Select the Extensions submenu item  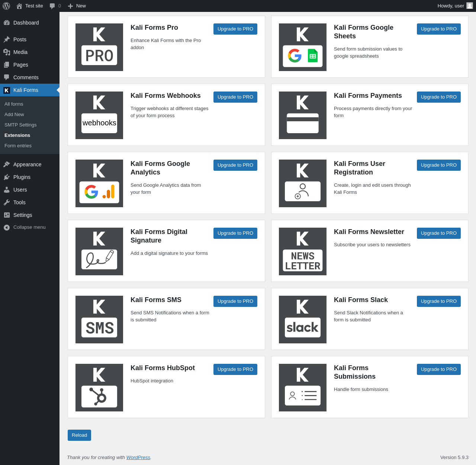pyautogui.click(x=30, y=135)
